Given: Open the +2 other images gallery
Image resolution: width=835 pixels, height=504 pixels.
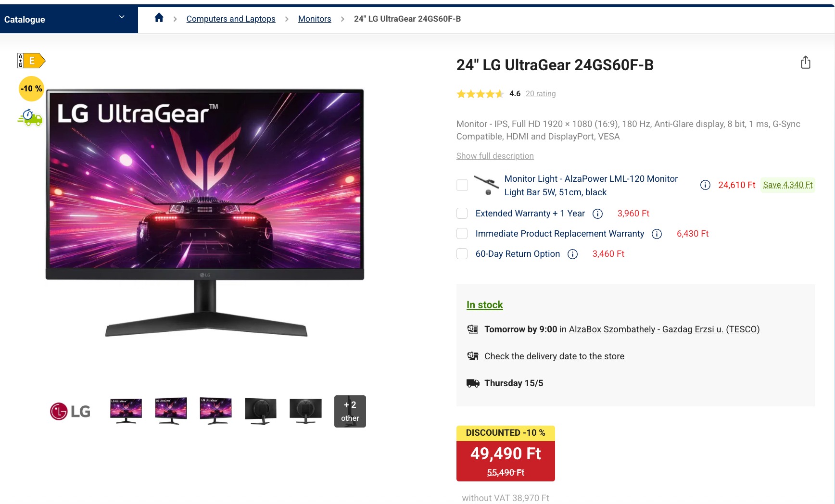Looking at the screenshot, I should pos(350,411).
